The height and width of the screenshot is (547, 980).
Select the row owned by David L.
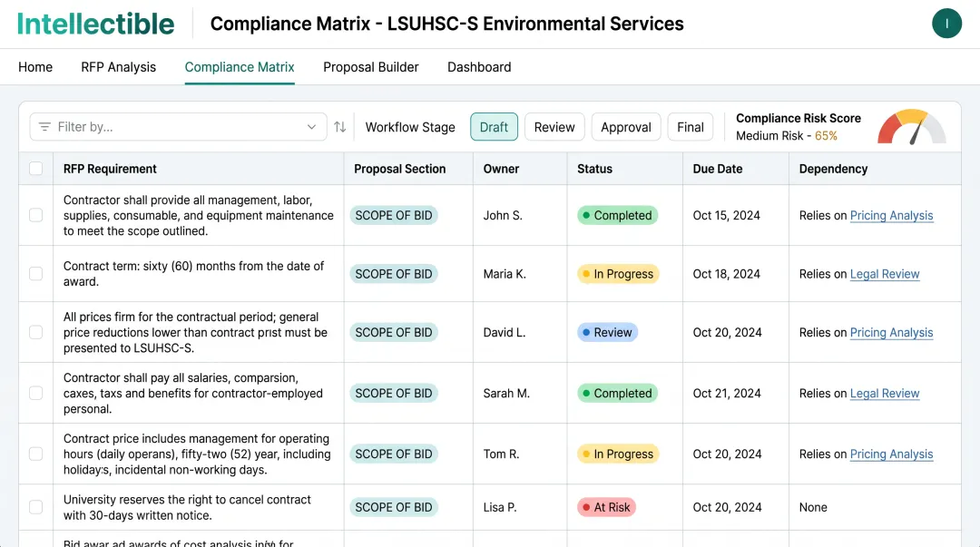pos(36,332)
